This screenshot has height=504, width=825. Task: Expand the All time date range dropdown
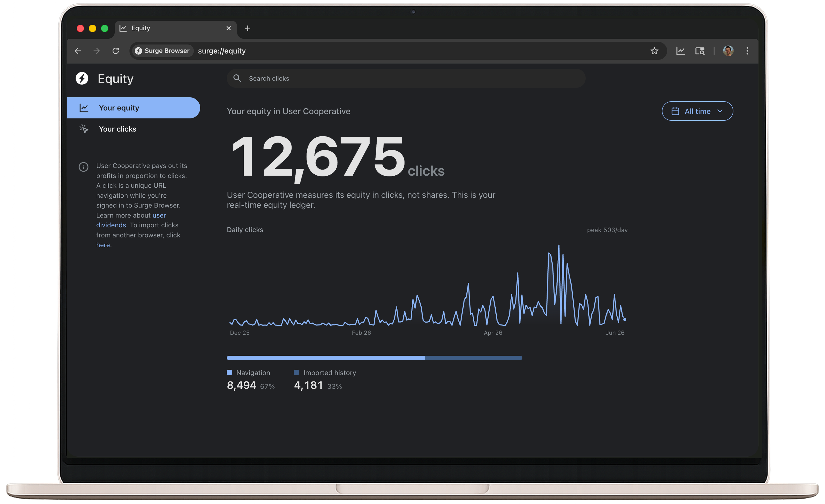tap(697, 111)
